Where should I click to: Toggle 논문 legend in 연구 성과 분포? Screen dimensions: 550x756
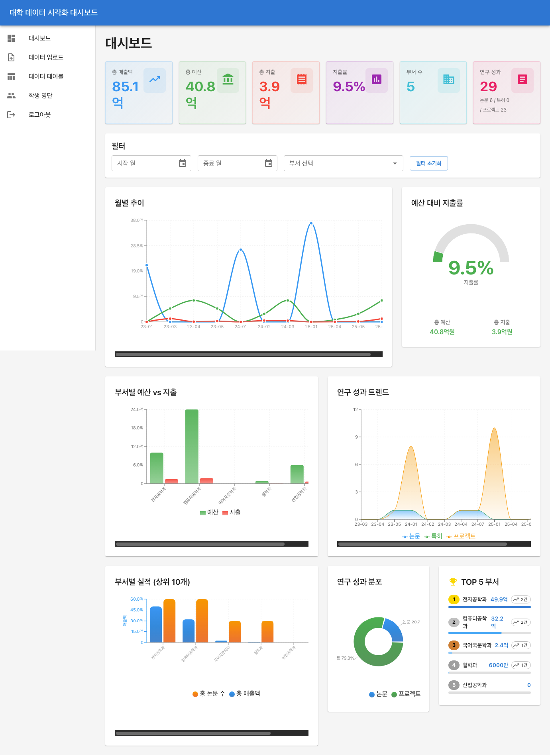(378, 694)
